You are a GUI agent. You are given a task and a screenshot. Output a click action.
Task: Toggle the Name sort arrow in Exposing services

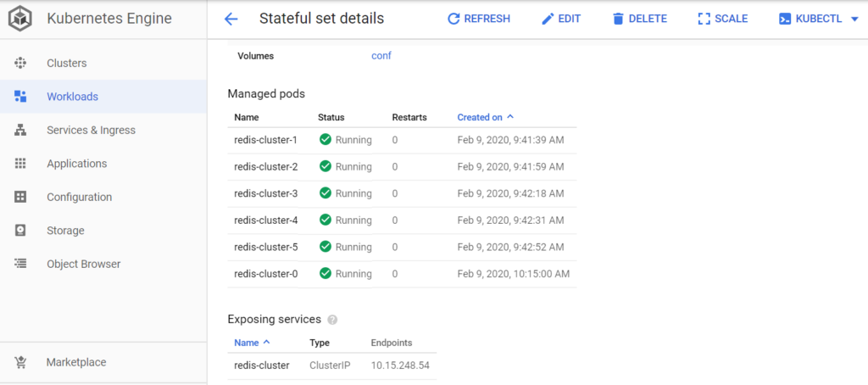[266, 343]
